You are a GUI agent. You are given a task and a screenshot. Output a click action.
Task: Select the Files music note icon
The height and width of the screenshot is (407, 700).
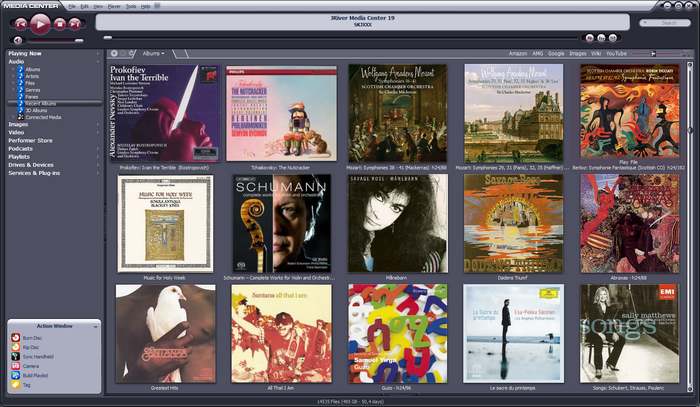click(x=20, y=83)
